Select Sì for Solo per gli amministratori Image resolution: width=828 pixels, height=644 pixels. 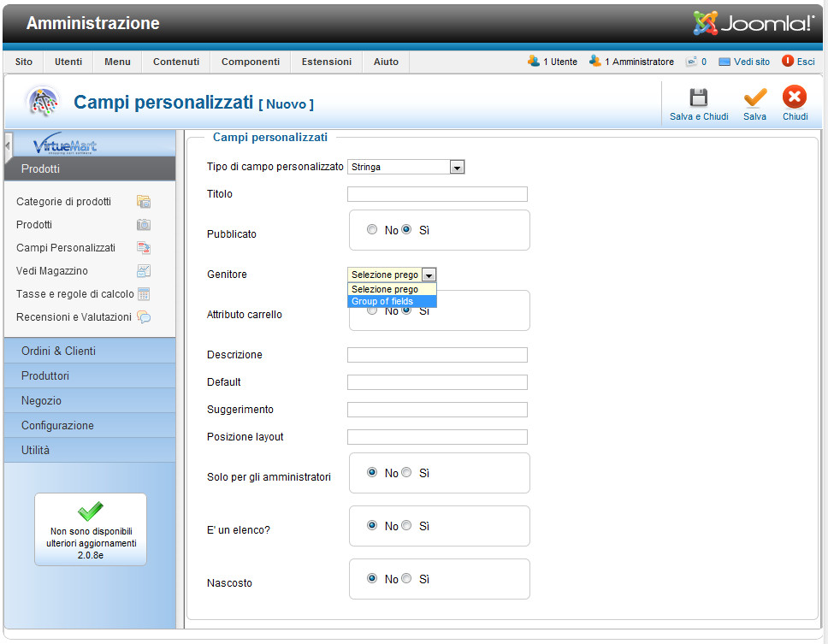406,472
